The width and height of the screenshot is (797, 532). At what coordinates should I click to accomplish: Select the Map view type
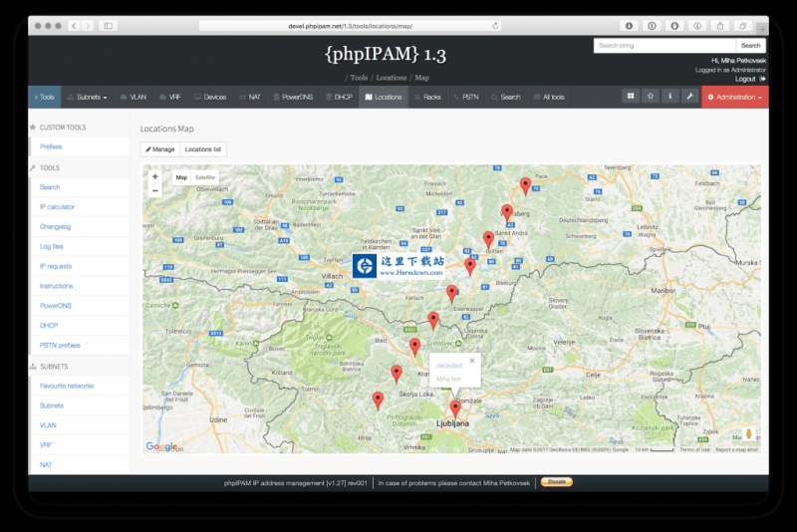tap(181, 177)
